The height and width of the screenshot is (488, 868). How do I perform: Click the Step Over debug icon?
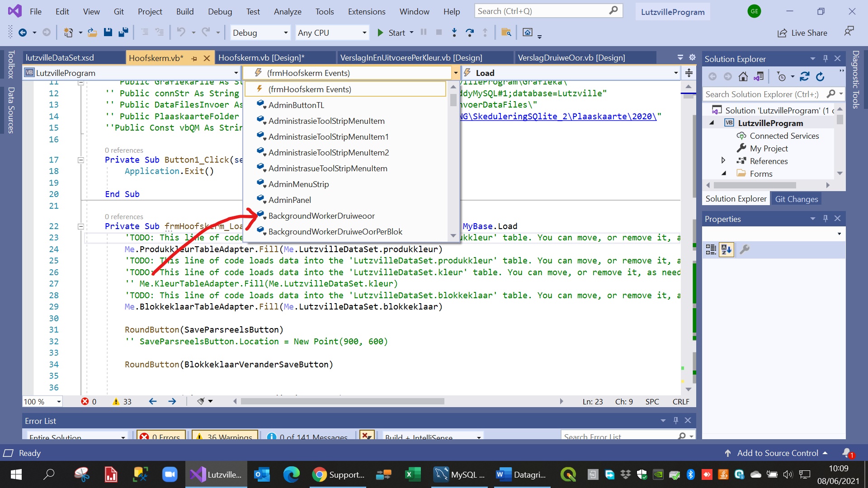pos(470,33)
